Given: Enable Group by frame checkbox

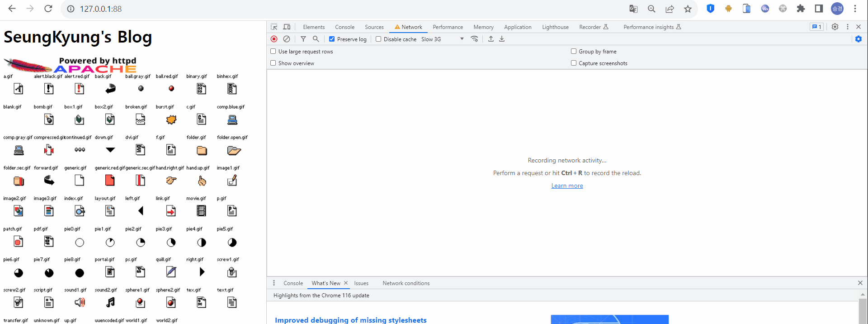Looking at the screenshot, I should (573, 51).
